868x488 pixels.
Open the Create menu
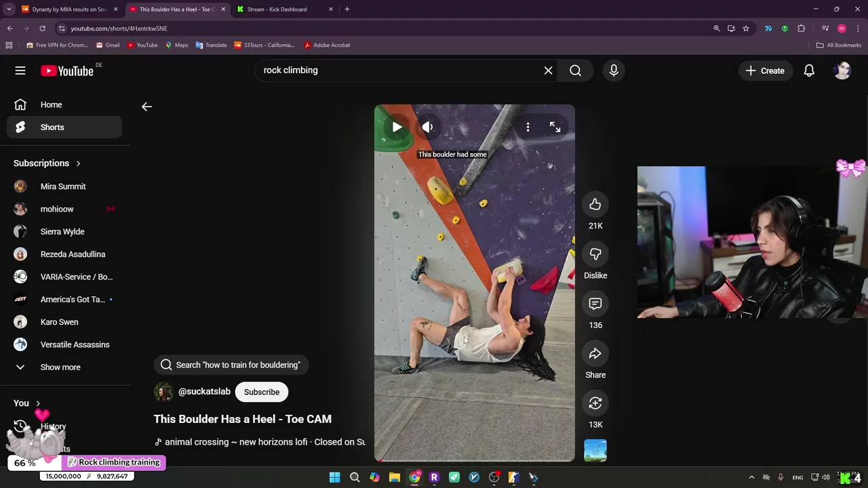(x=765, y=70)
